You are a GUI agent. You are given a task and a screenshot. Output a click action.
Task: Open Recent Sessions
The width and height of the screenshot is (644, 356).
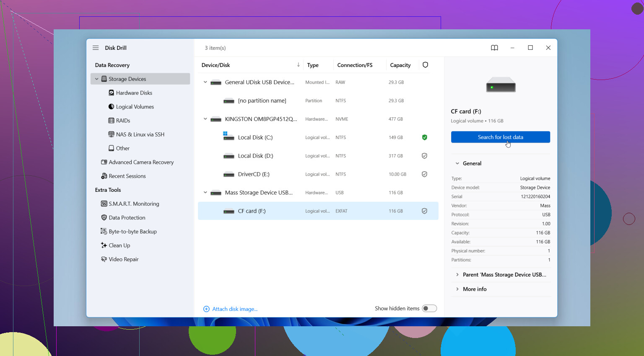click(127, 176)
